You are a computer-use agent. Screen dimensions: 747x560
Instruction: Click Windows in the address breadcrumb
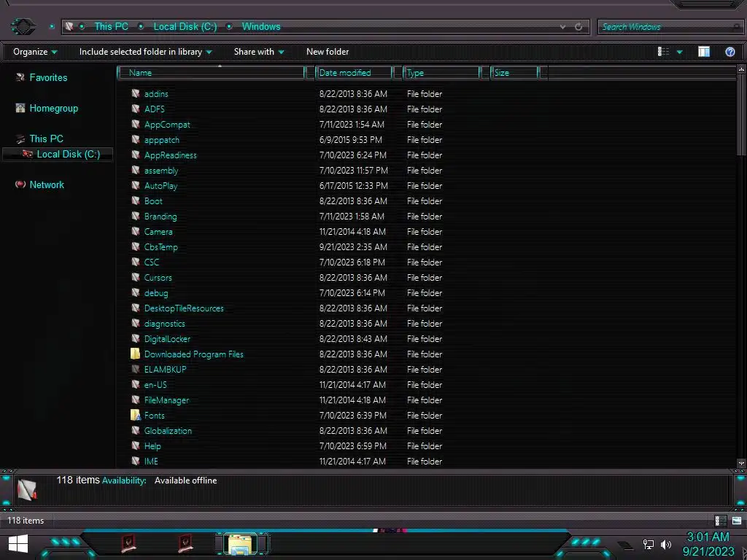tap(261, 27)
